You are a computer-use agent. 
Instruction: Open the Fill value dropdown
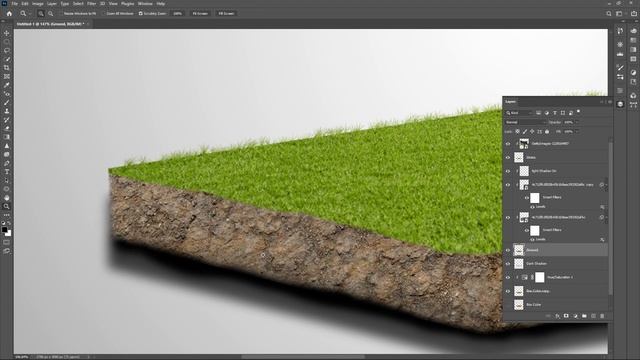tap(577, 131)
